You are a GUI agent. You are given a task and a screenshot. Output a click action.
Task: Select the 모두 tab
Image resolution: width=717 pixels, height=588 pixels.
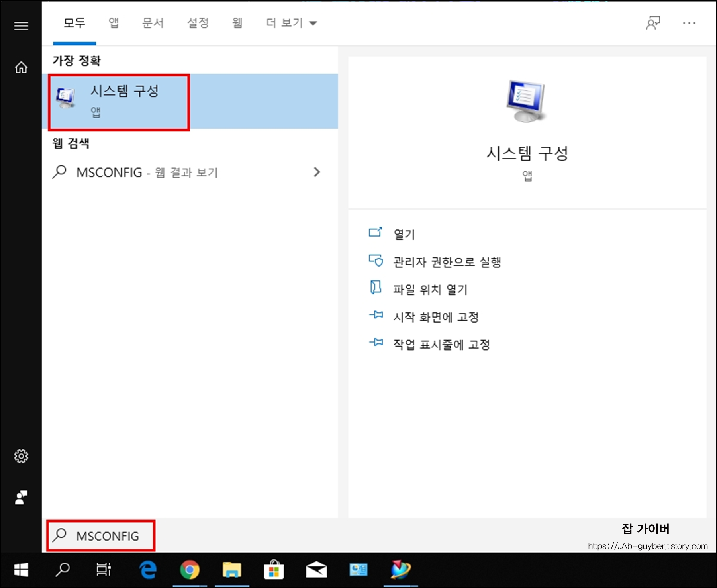tap(74, 23)
